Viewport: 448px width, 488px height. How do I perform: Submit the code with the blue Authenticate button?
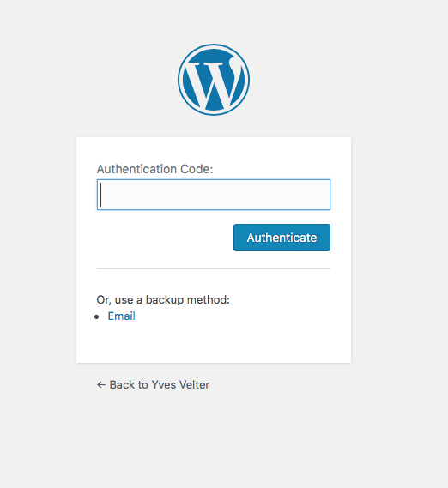coord(282,238)
